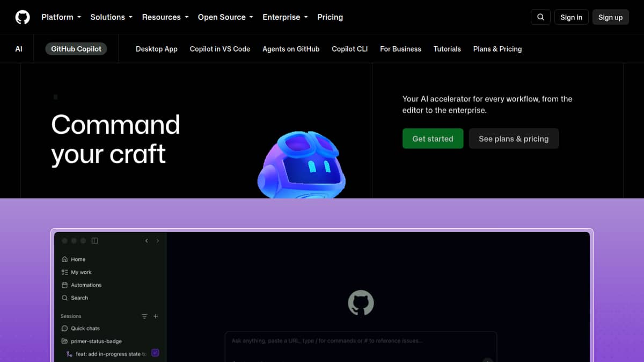Open the AI section link
Viewport: 644px width, 362px height.
(x=19, y=49)
